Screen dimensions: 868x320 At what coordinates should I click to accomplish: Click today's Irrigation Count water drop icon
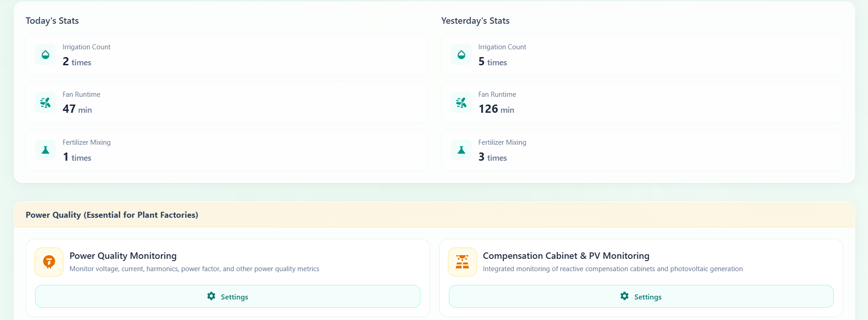coord(45,55)
